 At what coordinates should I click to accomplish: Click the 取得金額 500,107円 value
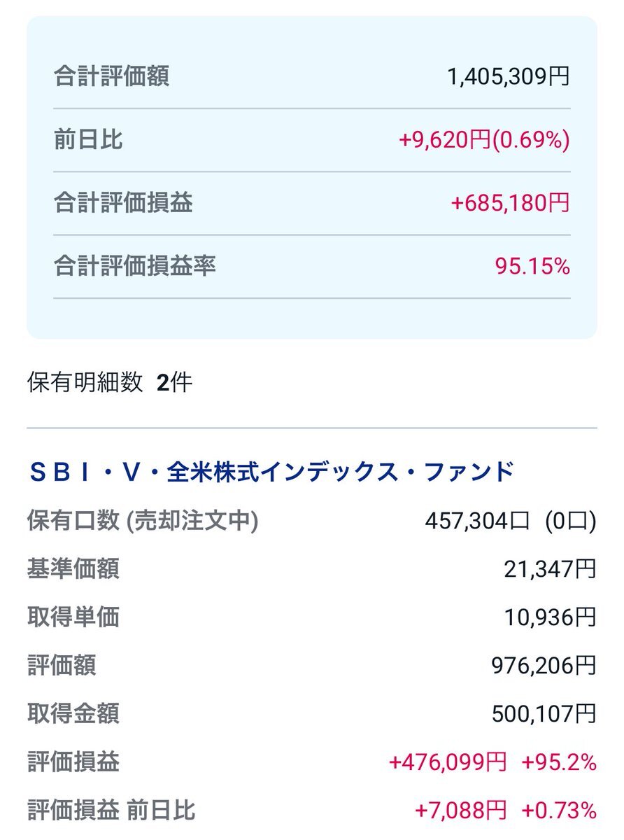click(544, 713)
